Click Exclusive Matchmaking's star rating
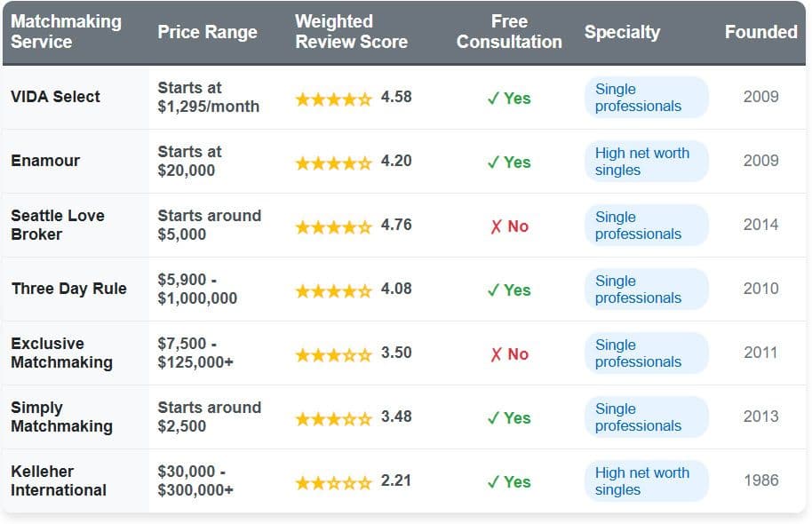The width and height of the screenshot is (812, 524). point(333,354)
